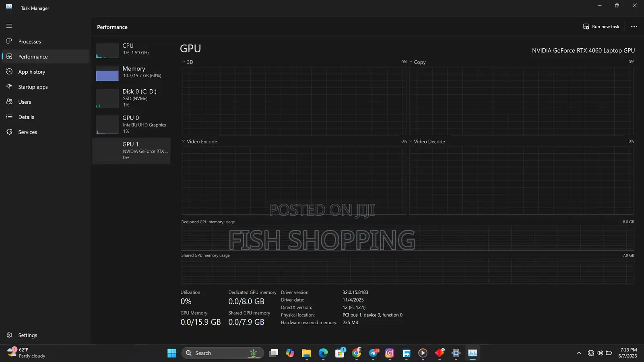Open Task View from taskbar
The width and height of the screenshot is (644, 362).
pos(274,353)
